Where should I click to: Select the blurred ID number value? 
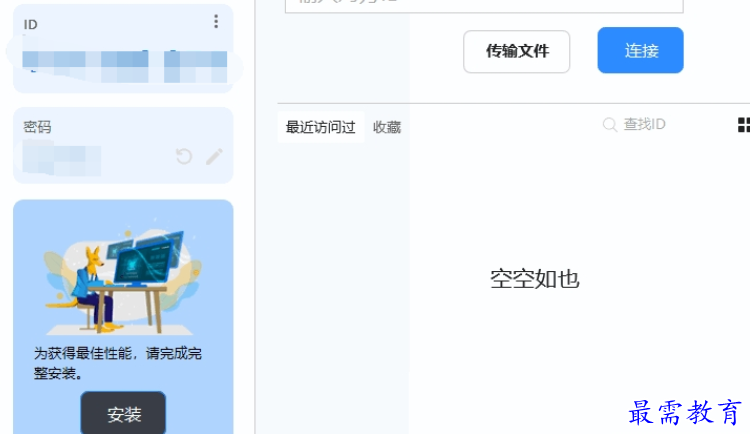125,67
